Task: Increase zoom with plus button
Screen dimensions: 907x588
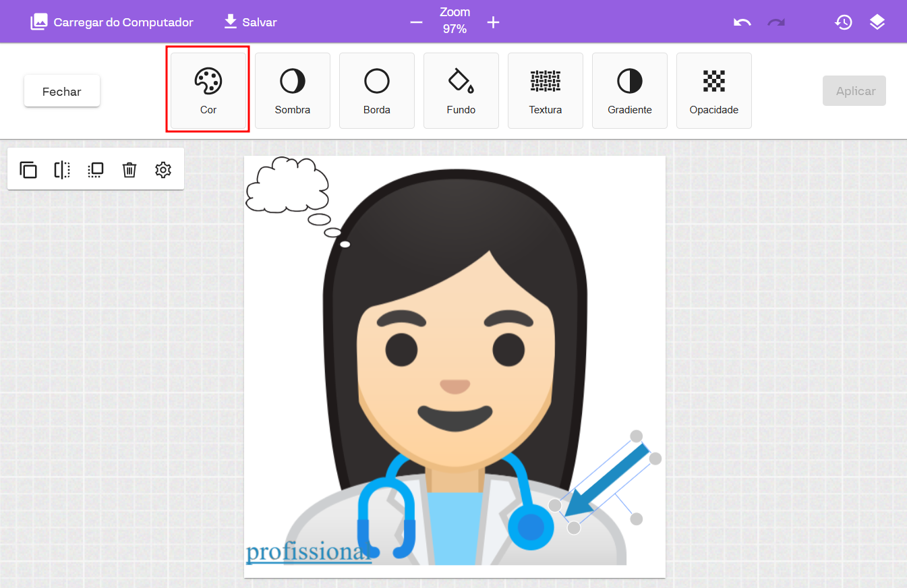Action: coord(493,22)
